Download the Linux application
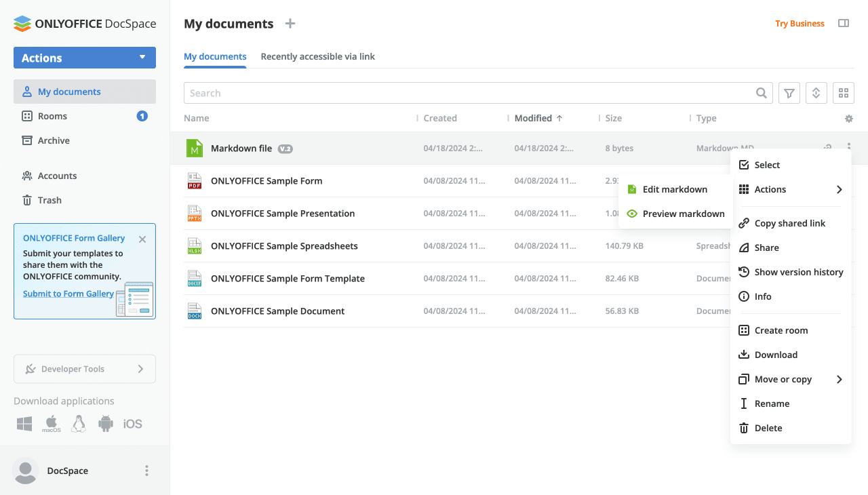This screenshot has height=495, width=868. pyautogui.click(x=79, y=424)
